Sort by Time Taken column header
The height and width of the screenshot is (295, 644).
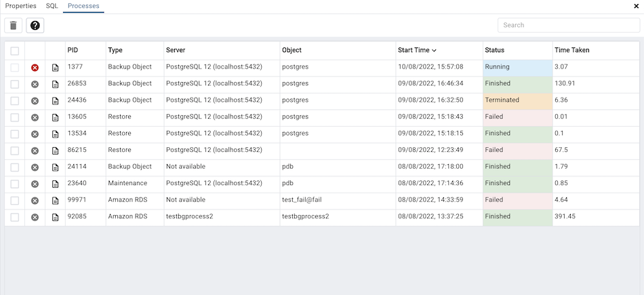[x=571, y=50]
